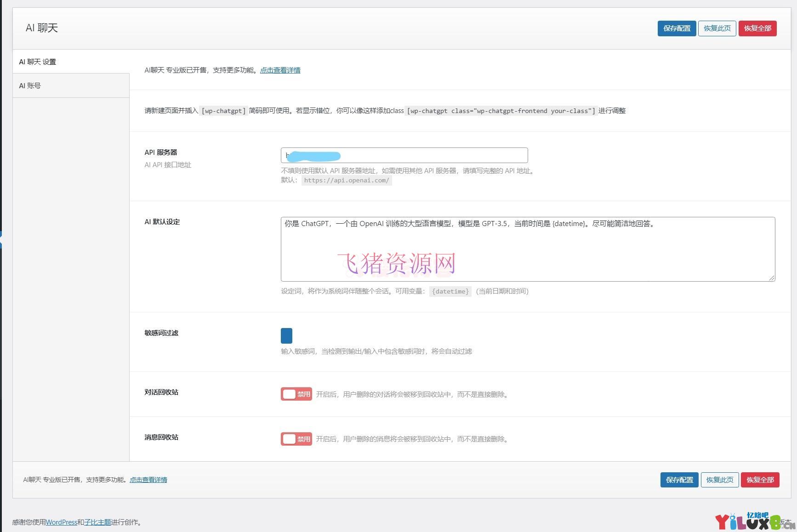The height and width of the screenshot is (532, 797).
Task: Click the WordPress link in footer
Action: point(62,522)
